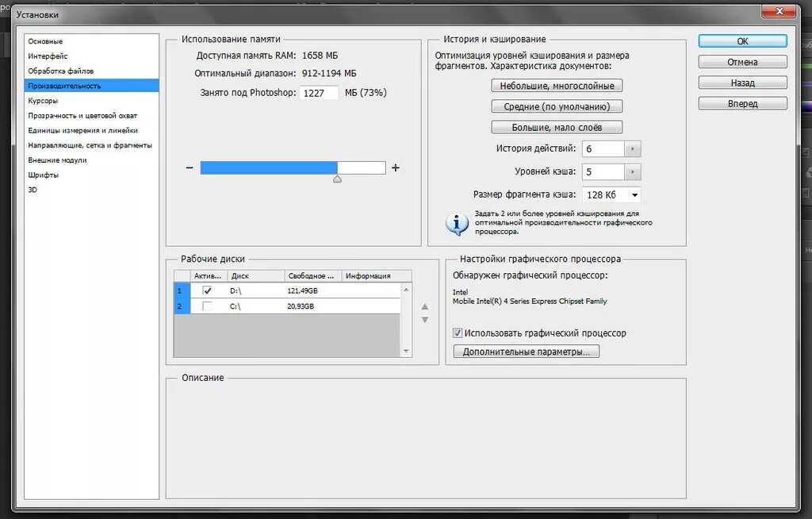Click the memory usage slider bar

pos(293,167)
